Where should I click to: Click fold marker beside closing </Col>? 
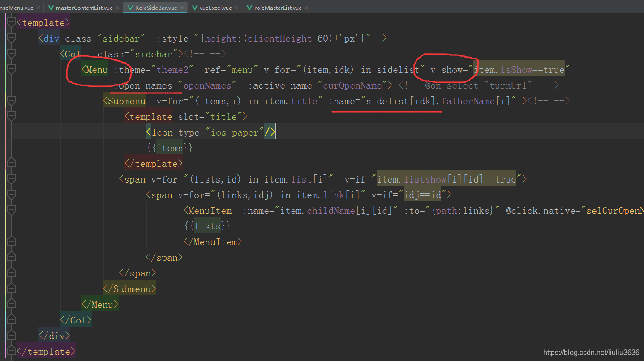pyautogui.click(x=12, y=320)
